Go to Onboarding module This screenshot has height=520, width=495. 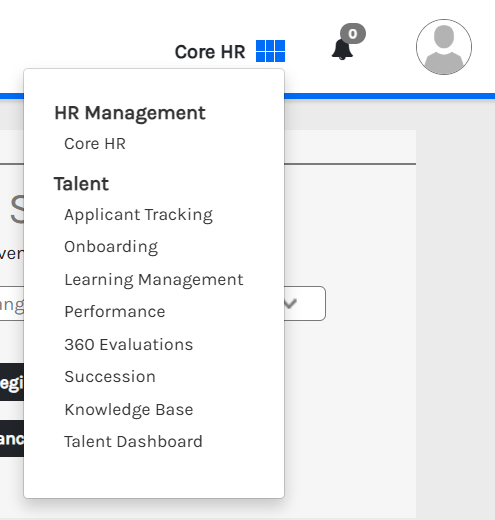(x=111, y=247)
